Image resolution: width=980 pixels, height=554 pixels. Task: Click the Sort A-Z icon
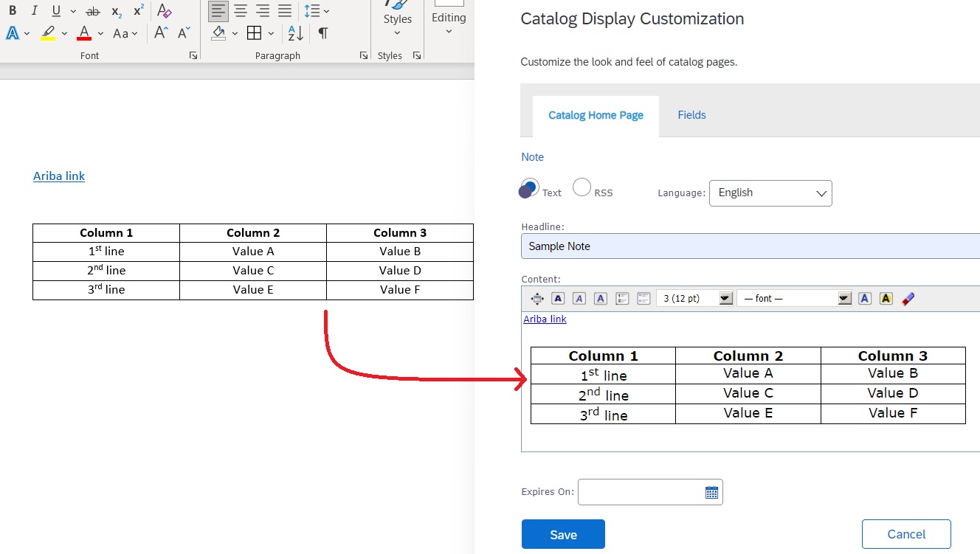tap(295, 33)
